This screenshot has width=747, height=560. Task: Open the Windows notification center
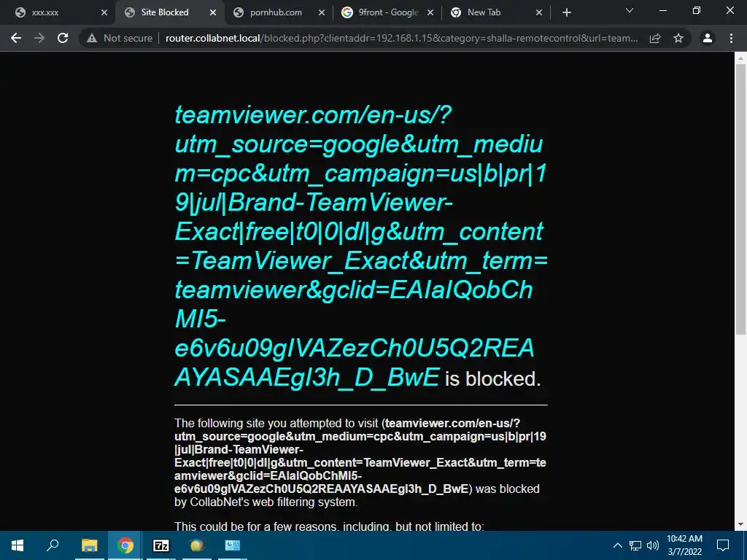[723, 545]
